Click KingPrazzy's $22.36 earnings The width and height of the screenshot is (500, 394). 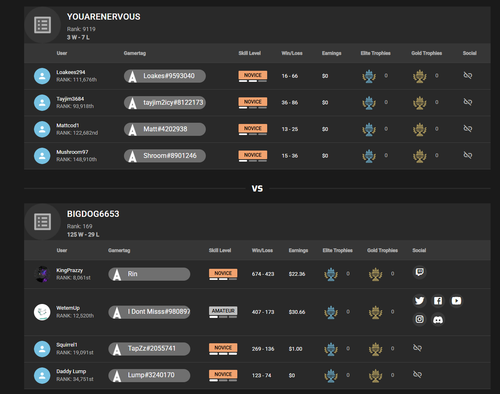297,274
